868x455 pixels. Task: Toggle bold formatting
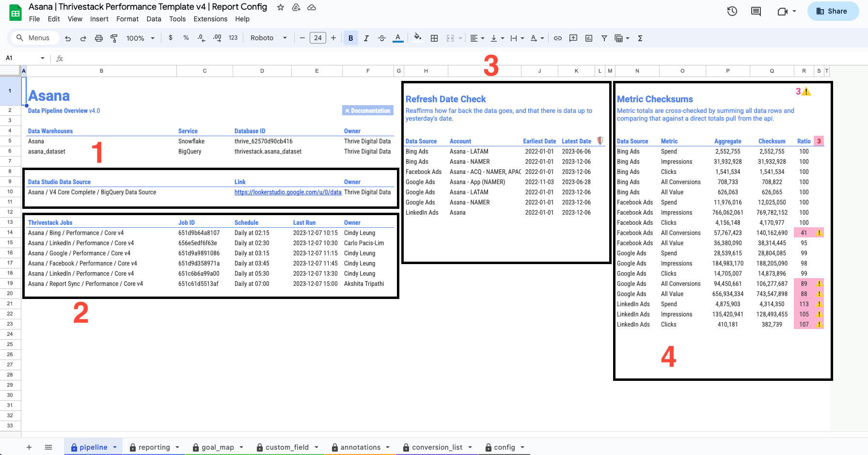350,38
